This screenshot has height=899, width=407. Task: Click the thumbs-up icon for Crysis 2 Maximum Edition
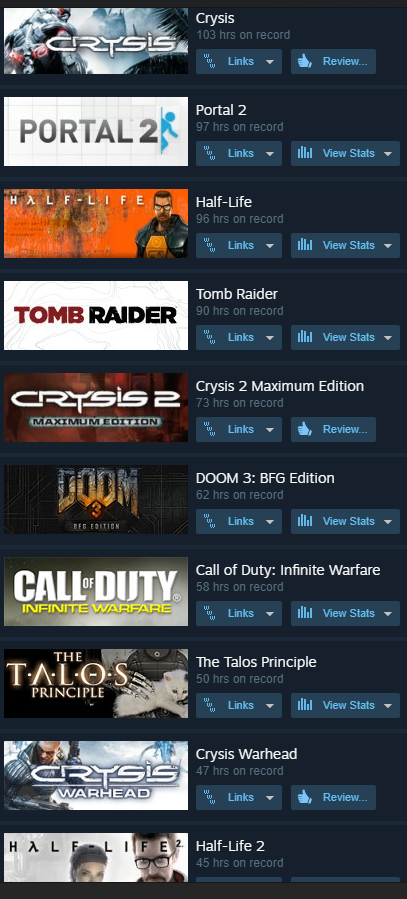point(305,429)
